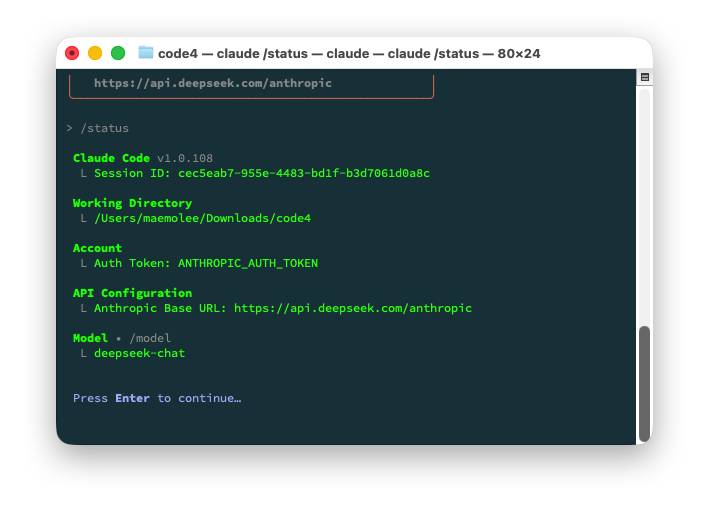709x520 pixels.
Task: Click the 'API Configuration' heading
Action: coord(132,293)
